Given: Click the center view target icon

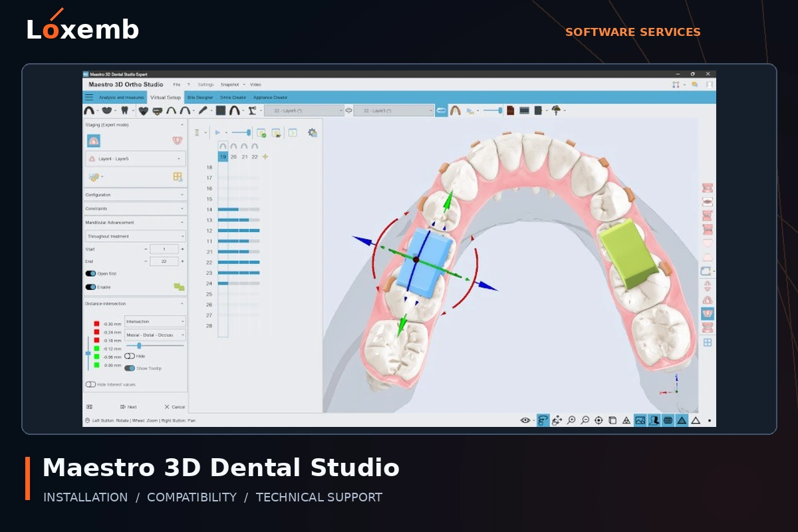Looking at the screenshot, I should pyautogui.click(x=598, y=420).
